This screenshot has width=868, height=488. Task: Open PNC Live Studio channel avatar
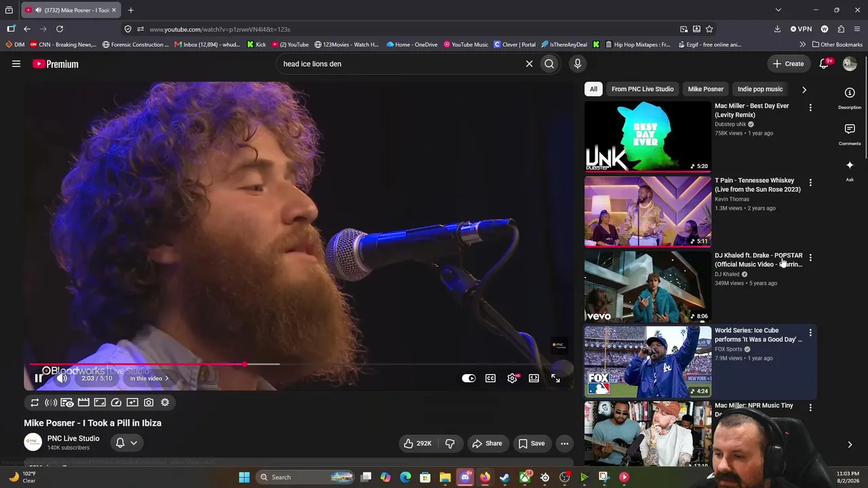[33, 443]
